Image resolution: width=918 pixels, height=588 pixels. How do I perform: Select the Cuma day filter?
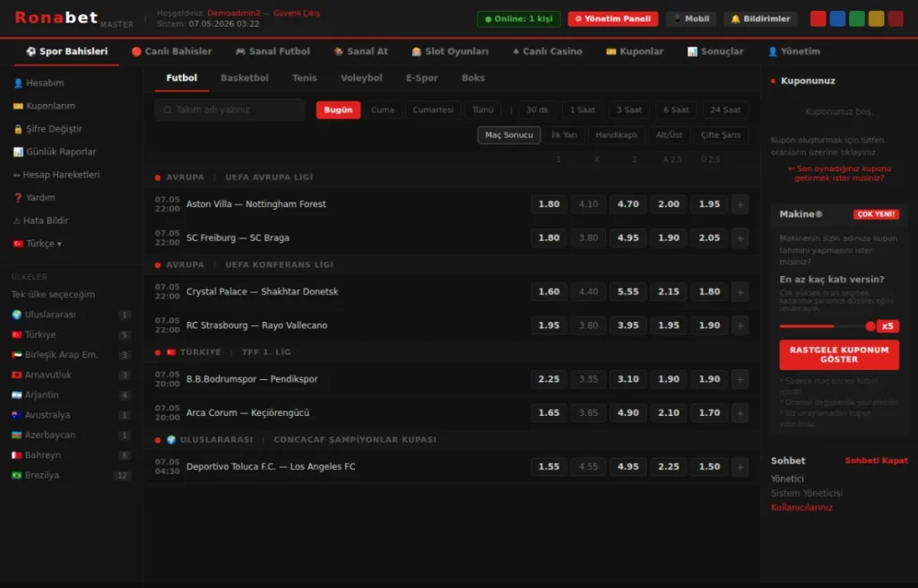[x=382, y=110]
